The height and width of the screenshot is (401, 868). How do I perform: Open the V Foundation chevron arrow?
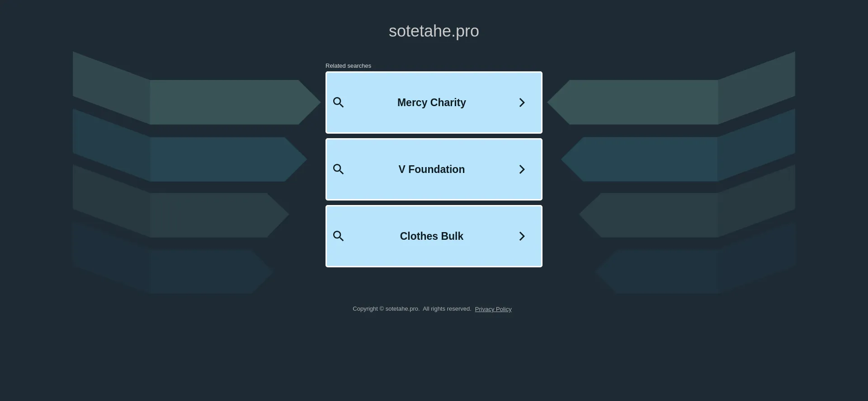coord(522,169)
